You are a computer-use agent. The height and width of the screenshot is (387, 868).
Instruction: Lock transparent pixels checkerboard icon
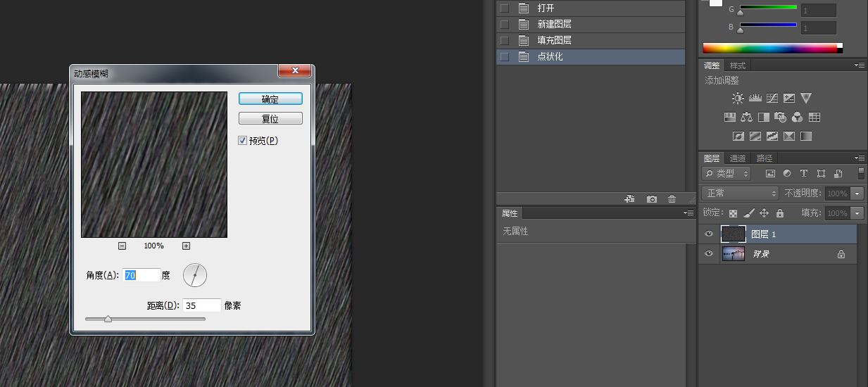pos(734,213)
